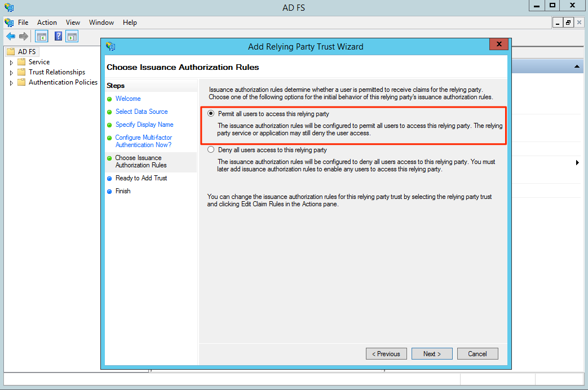Open the Window menu

tap(101, 23)
